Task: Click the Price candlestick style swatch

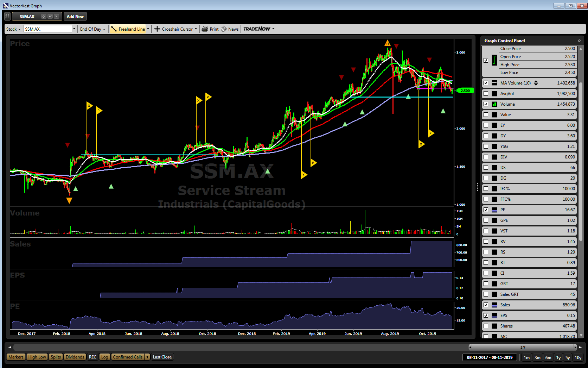Action: click(494, 60)
